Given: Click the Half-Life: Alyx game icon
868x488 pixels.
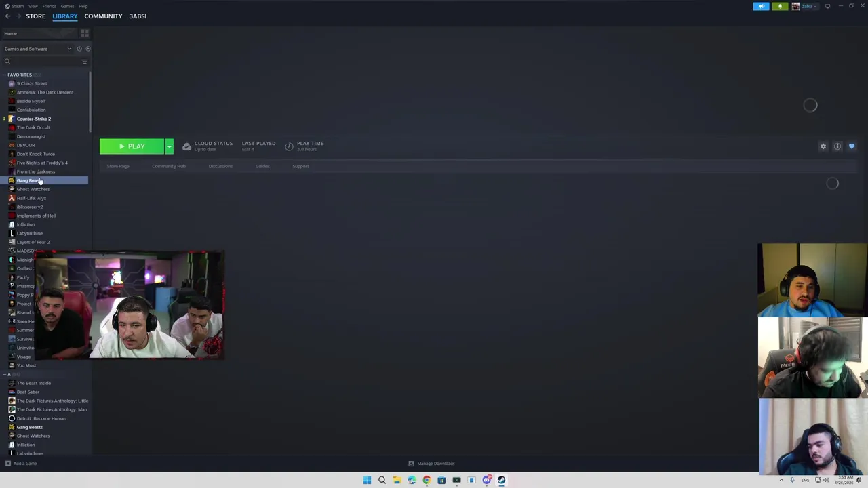Looking at the screenshot, I should [12, 198].
